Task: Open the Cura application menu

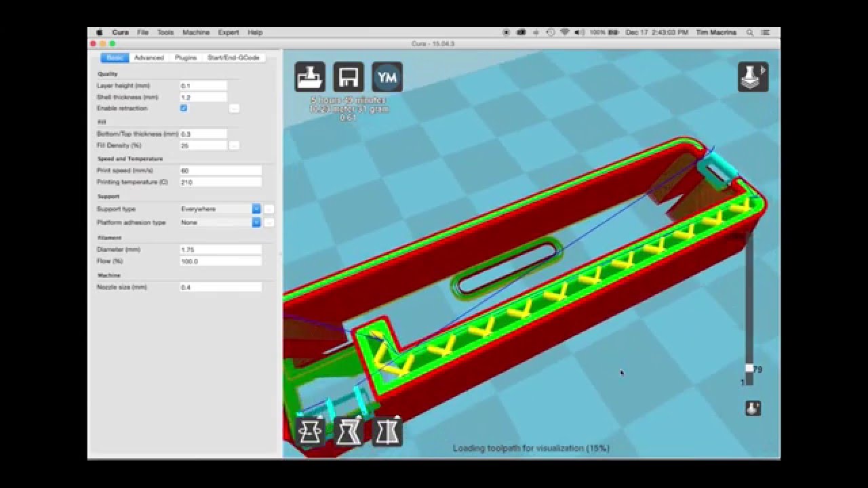Action: coord(120,33)
